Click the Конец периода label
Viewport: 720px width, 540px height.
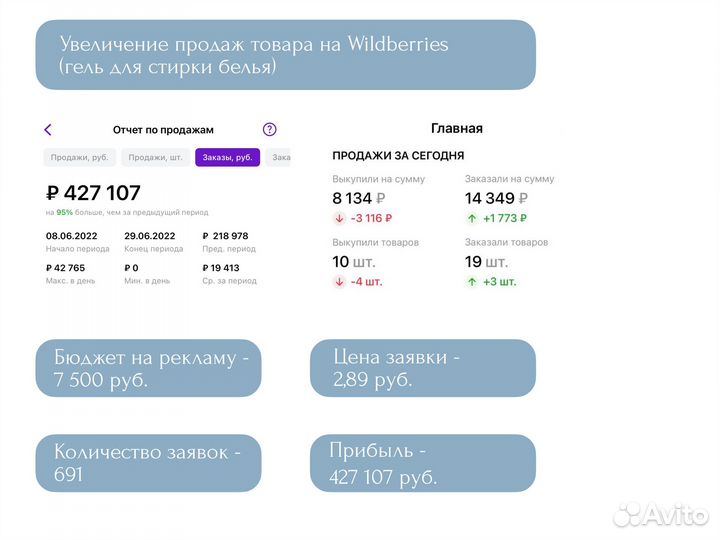[x=154, y=249]
